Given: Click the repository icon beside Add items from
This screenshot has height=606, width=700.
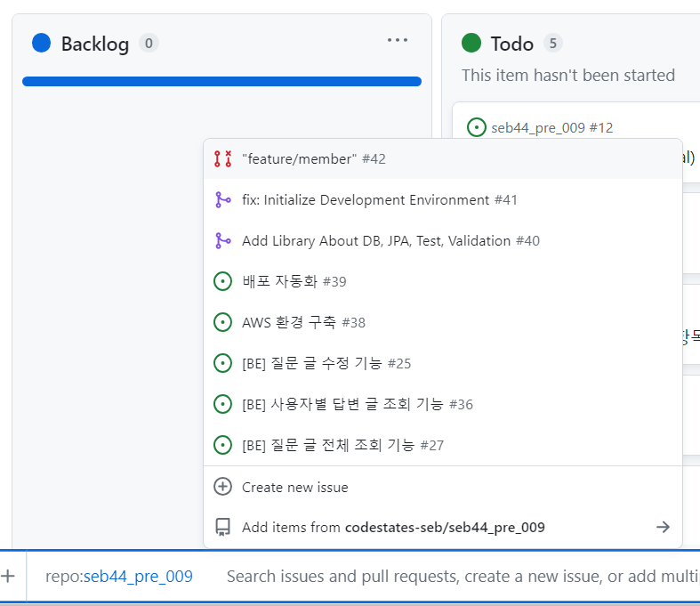Looking at the screenshot, I should (222, 527).
